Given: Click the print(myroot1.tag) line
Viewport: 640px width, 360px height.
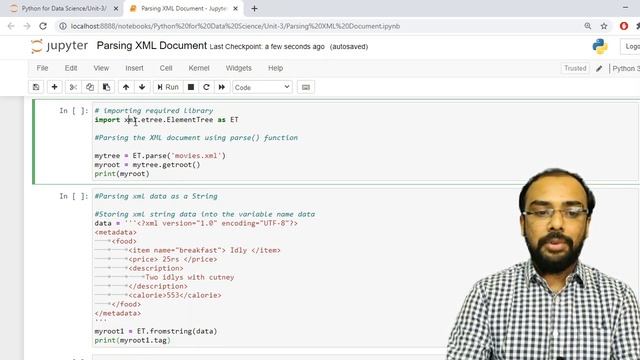Looking at the screenshot, I should (132, 340).
